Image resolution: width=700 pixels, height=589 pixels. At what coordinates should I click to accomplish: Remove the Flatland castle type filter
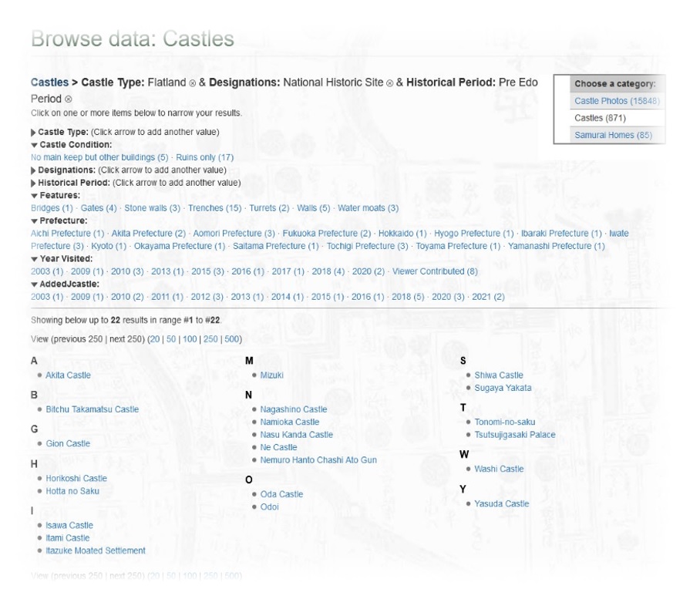[x=193, y=83]
